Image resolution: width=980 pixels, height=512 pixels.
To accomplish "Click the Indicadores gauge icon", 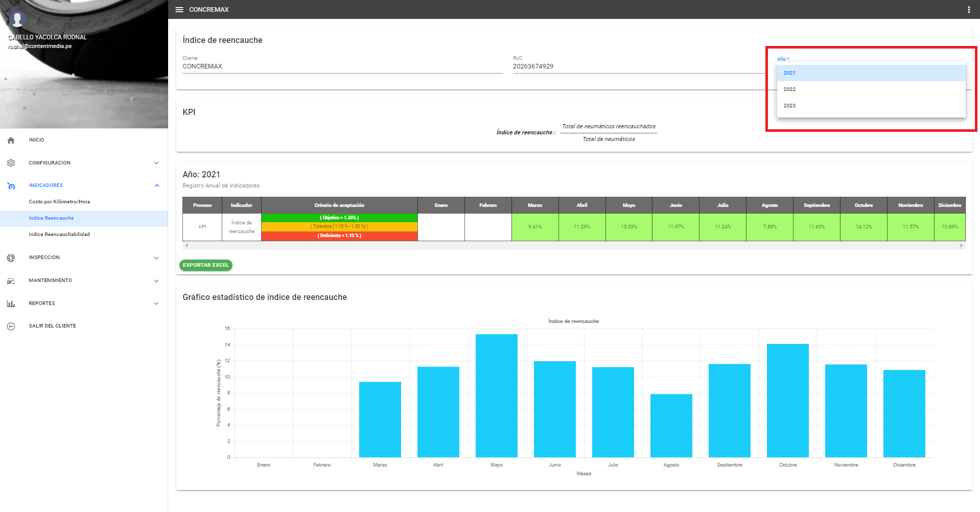I will pyautogui.click(x=11, y=186).
